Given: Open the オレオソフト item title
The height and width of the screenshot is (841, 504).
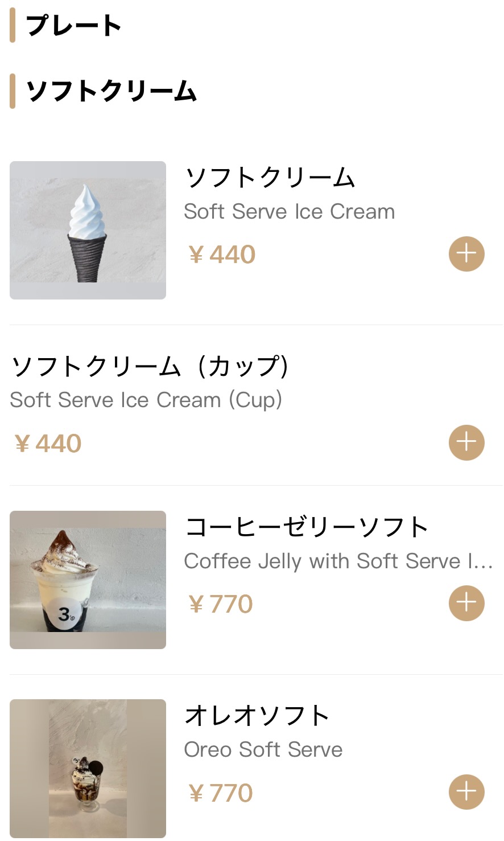Looking at the screenshot, I should [x=257, y=716].
